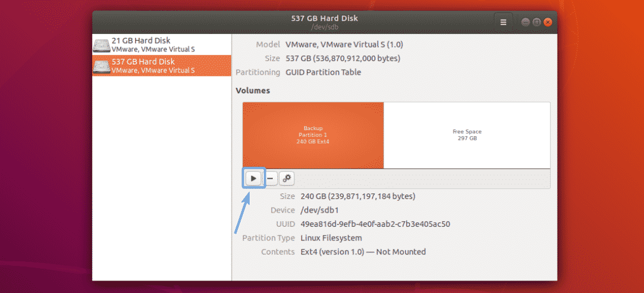644x293 pixels.
Task: Click the /dev/sdb1 device text
Action: (321, 210)
